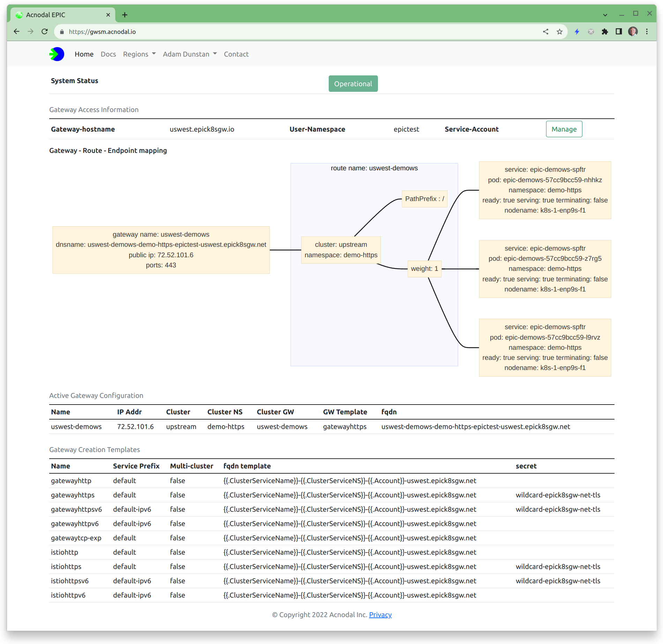Go back with the browser back arrow
This screenshot has width=663, height=644.
pyautogui.click(x=16, y=32)
